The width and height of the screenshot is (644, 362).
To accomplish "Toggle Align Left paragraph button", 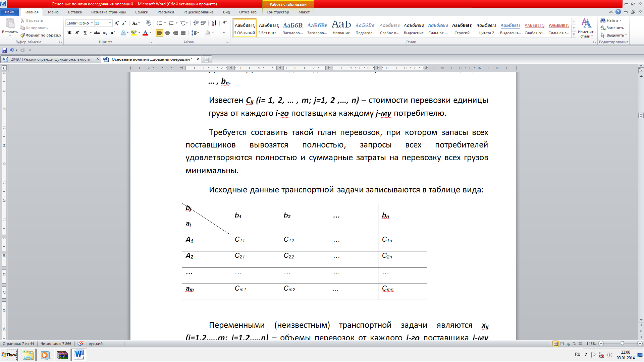I will pyautogui.click(x=160, y=33).
